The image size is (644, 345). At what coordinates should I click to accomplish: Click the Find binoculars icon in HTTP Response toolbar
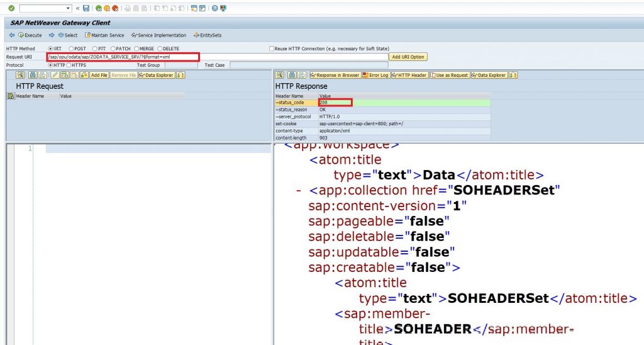(x=292, y=76)
